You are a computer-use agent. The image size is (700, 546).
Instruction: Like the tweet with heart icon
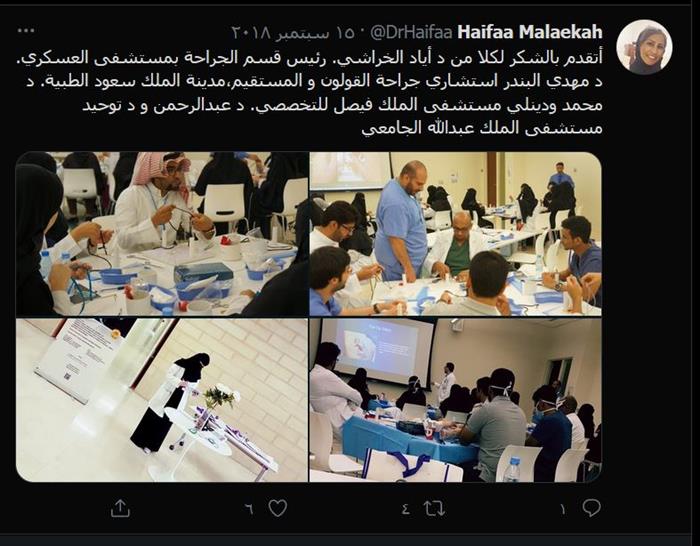coord(278,508)
